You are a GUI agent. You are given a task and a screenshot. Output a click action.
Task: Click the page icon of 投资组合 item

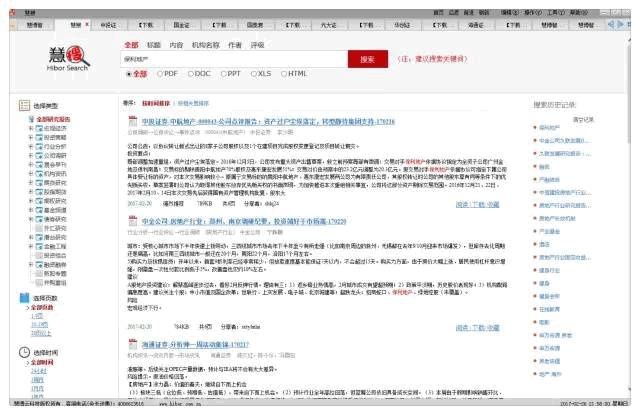39,255
